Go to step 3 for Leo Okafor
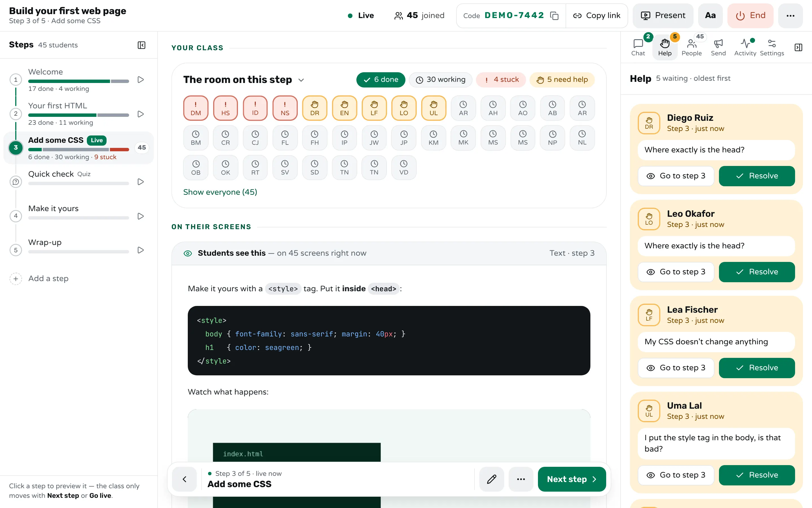The image size is (812, 508). 676,272
